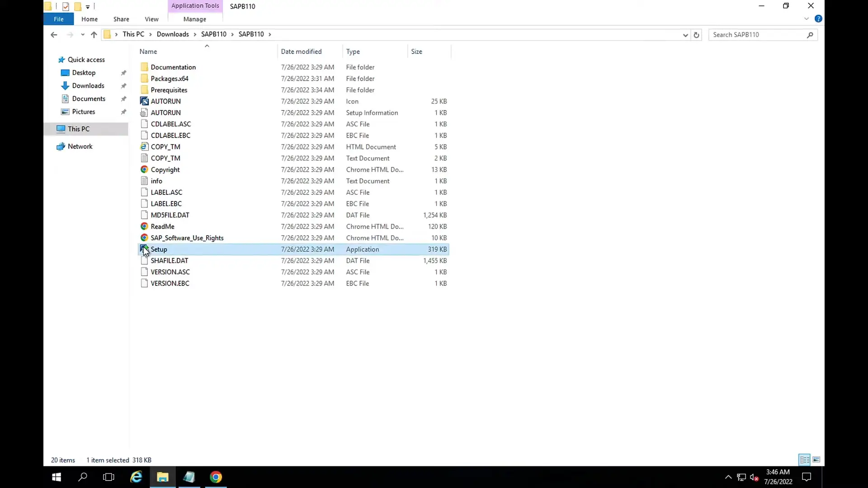The height and width of the screenshot is (488, 868).
Task: Open Documents in navigation pane
Action: pyautogui.click(x=89, y=99)
